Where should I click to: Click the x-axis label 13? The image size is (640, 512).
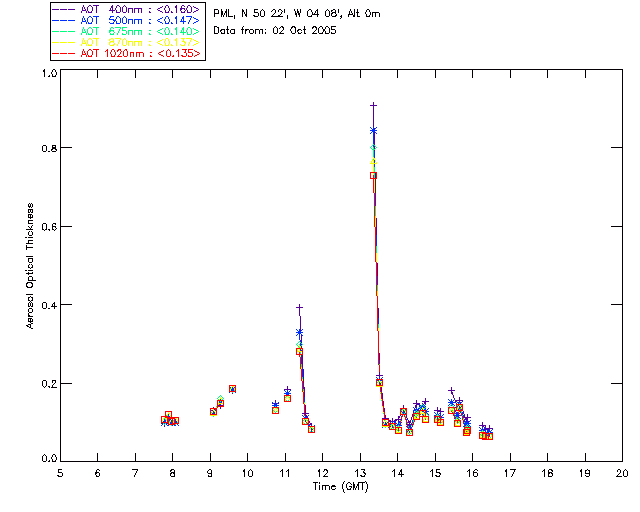[360, 473]
